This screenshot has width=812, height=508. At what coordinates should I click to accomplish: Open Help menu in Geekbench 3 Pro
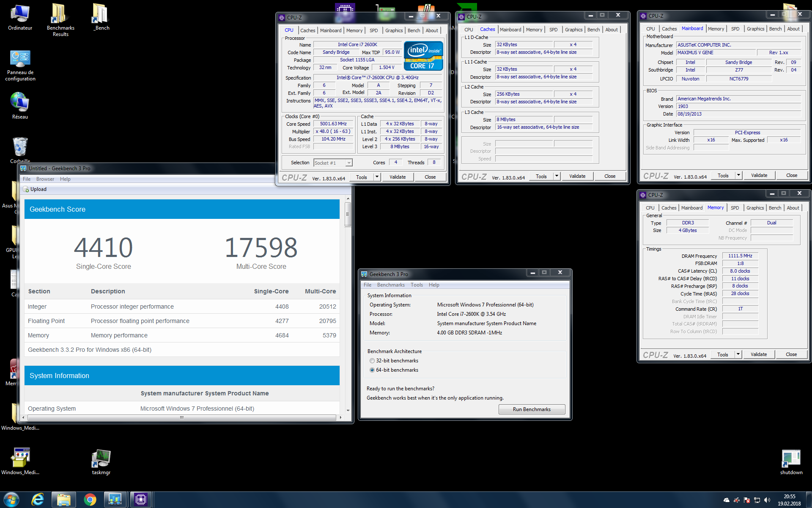(x=434, y=285)
